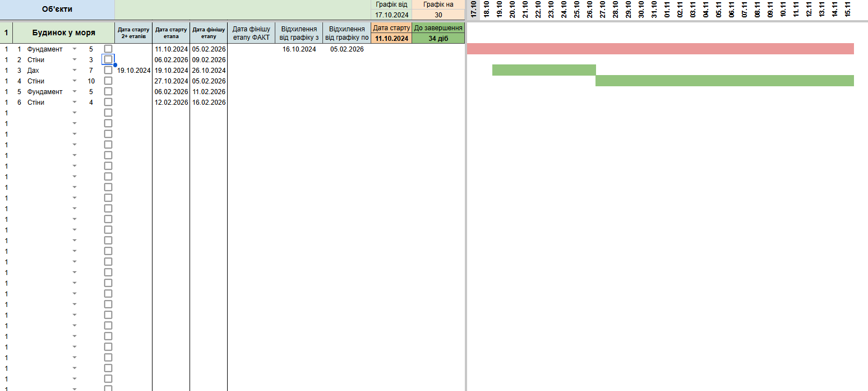Tick the checkbox for stage 6 Стіни
Image resolution: width=868 pixels, height=391 pixels.
108,102
